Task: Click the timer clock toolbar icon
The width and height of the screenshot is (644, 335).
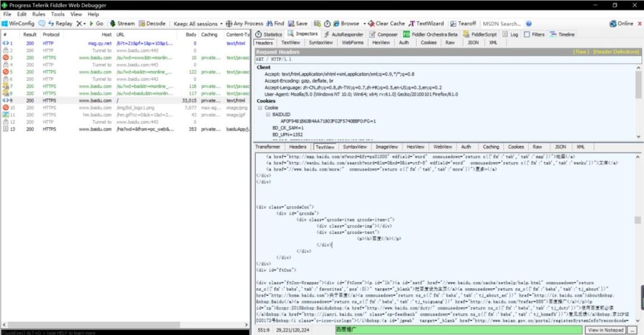Action: coord(327,23)
